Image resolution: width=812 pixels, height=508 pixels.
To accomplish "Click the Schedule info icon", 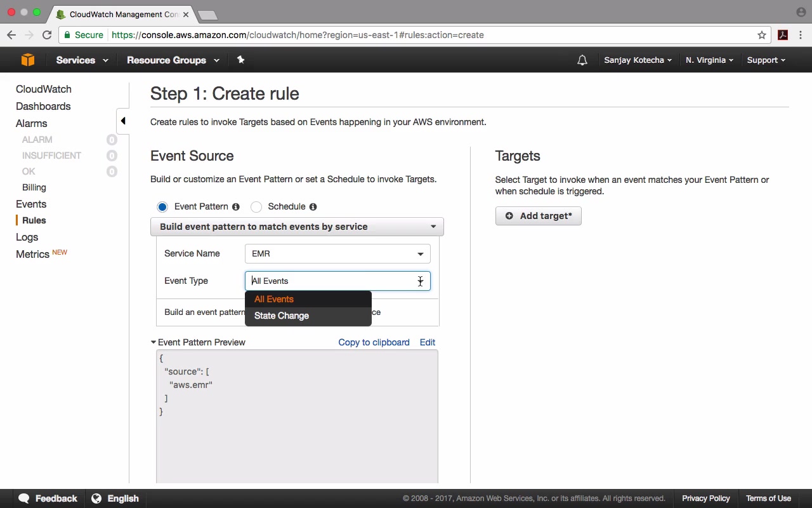I will tap(313, 206).
